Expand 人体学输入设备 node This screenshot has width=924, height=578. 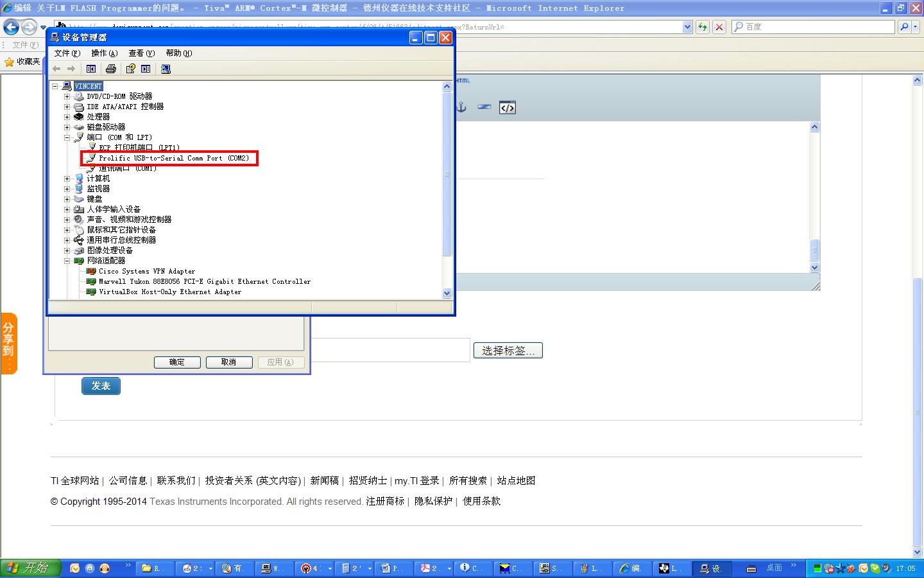point(67,209)
